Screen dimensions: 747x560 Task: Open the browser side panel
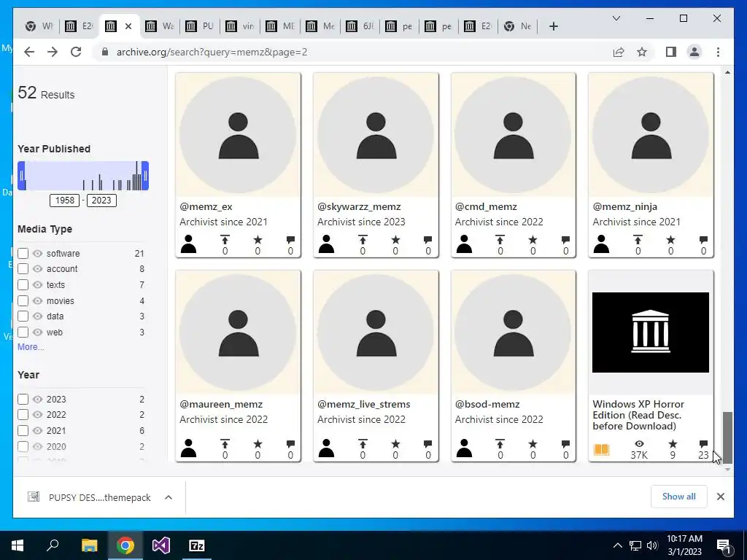pyautogui.click(x=671, y=52)
